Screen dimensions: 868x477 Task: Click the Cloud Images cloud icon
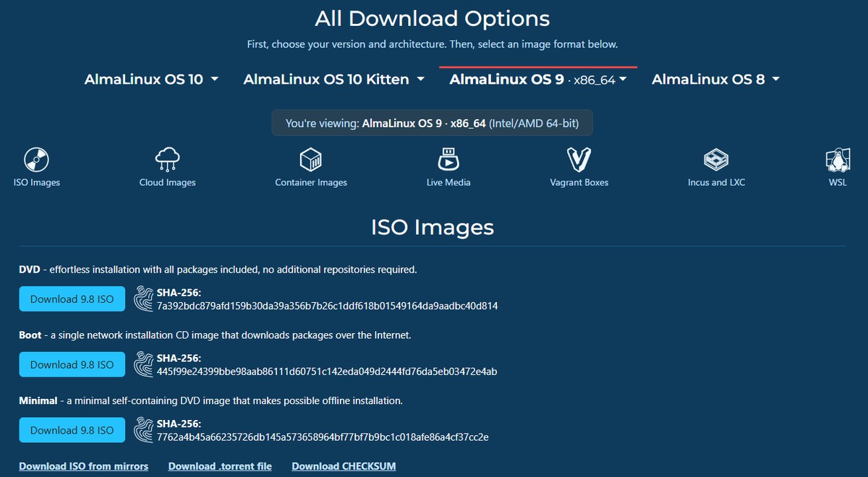pos(167,159)
